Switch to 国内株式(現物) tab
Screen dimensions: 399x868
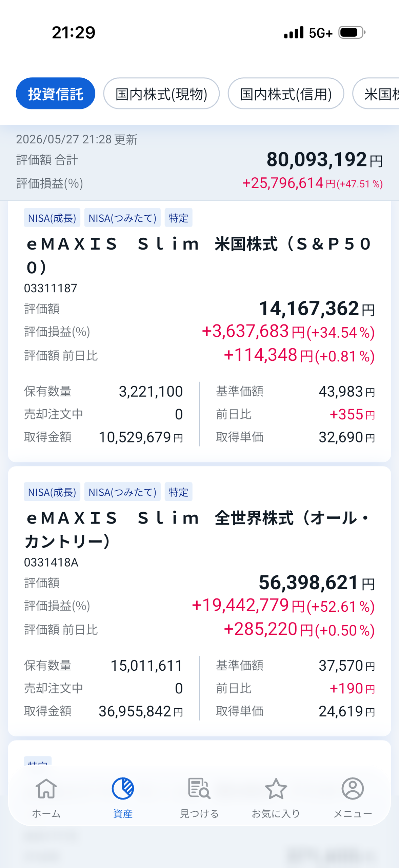click(x=161, y=94)
